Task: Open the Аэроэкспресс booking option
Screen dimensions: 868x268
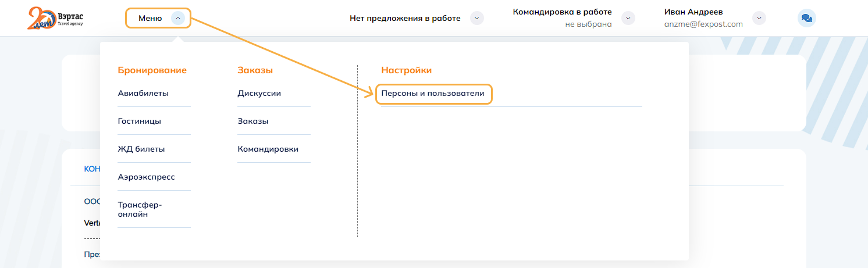Action: click(146, 177)
